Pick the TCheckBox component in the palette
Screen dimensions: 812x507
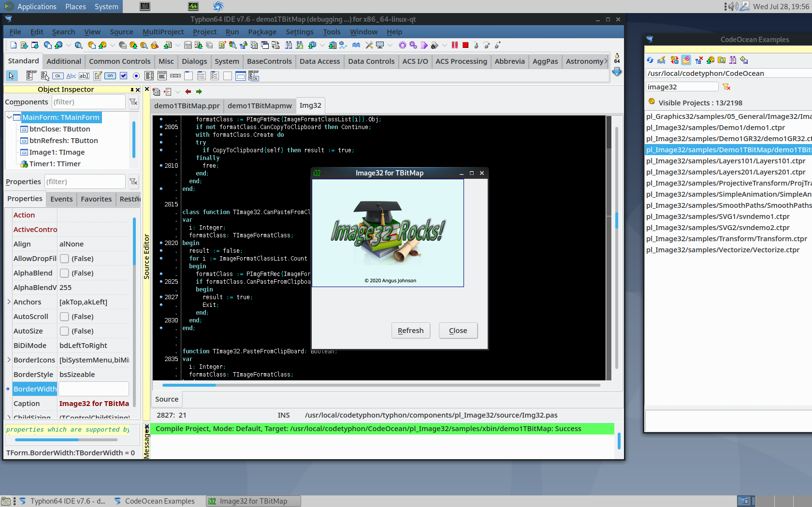(123, 76)
